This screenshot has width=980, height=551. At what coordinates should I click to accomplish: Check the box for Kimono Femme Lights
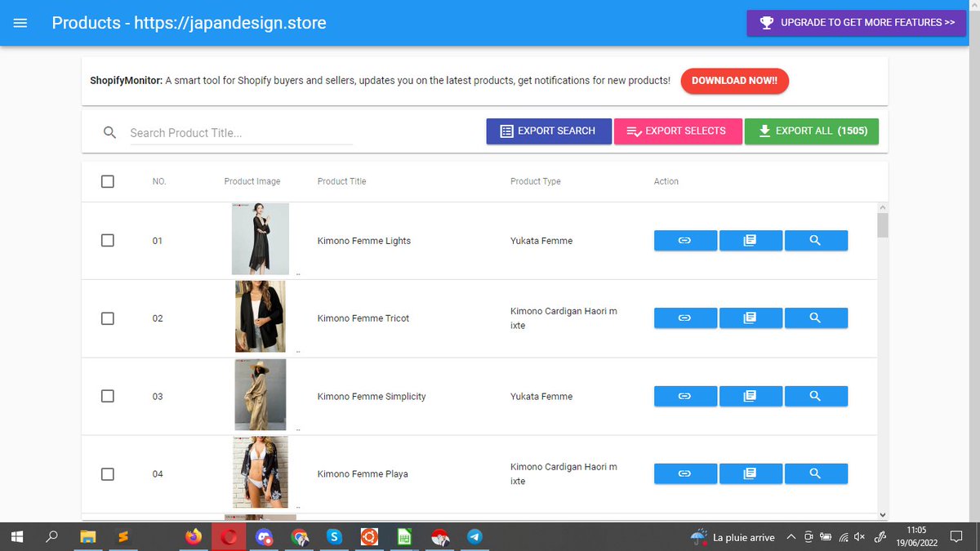click(x=108, y=241)
